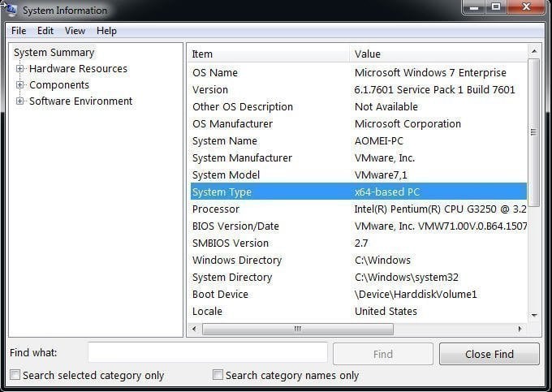This screenshot has height=392, width=552.
Task: Enable Search category names only checkbox
Action: click(x=218, y=375)
